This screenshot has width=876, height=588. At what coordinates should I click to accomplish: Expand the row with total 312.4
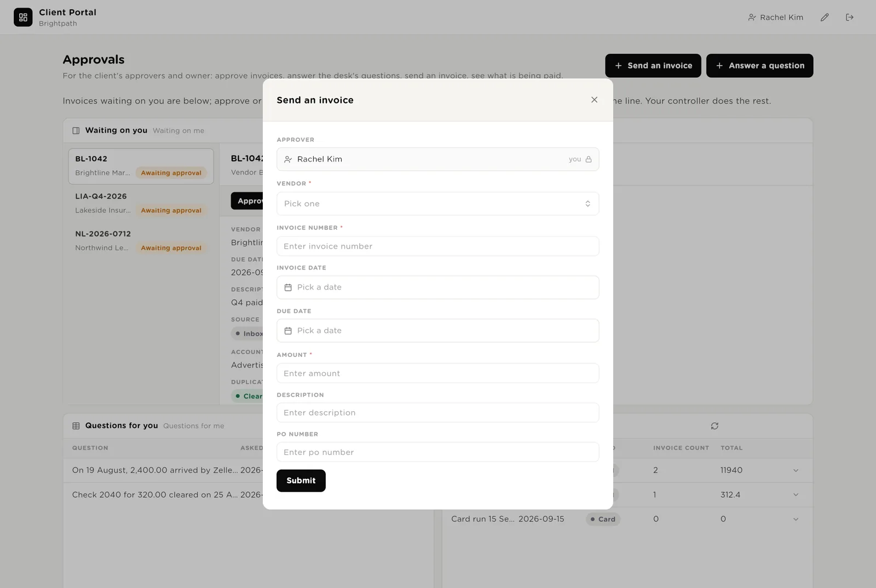point(796,495)
